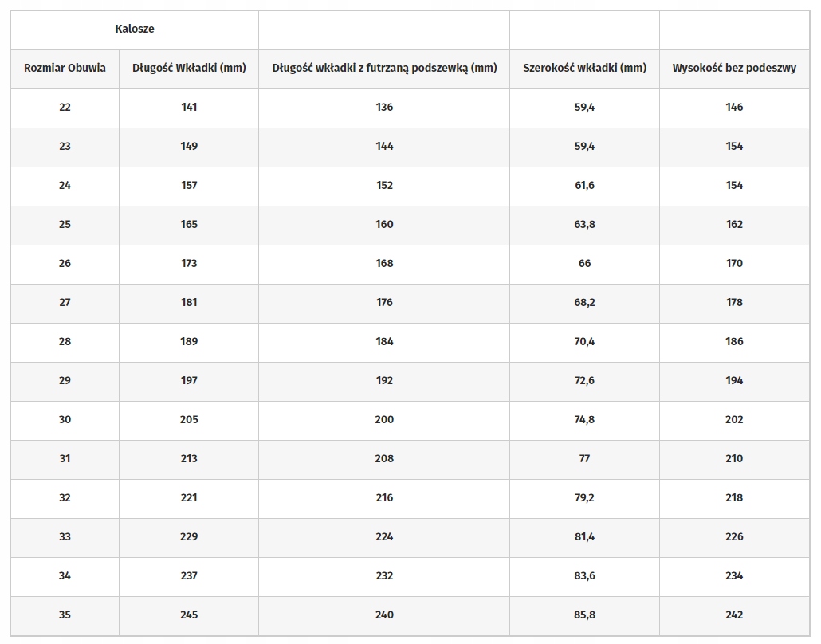Viewport: 821px width, 644px height.
Task: Click the Kalosze table title cell
Action: (x=135, y=29)
